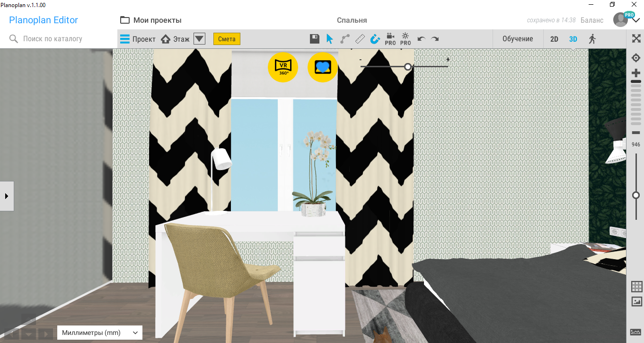Screen dimensions: 644x343
Task: Expand the floor dropdown triangle
Action: [199, 39]
